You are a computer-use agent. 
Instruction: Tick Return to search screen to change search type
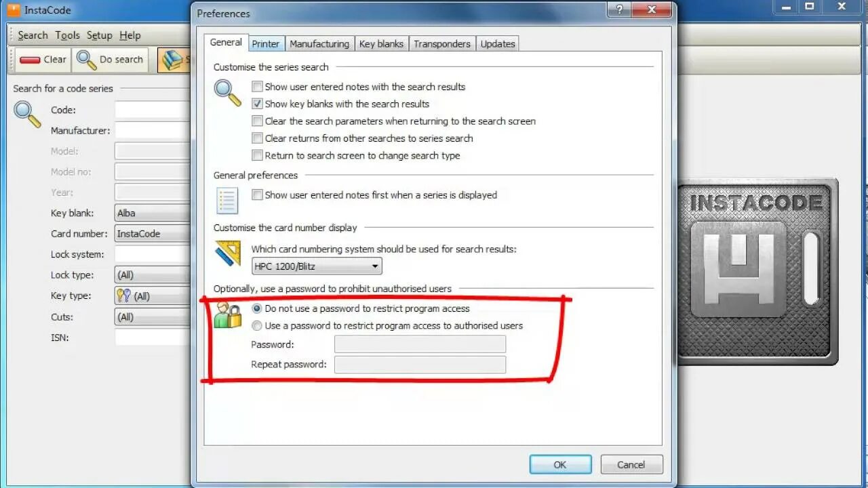(x=257, y=155)
